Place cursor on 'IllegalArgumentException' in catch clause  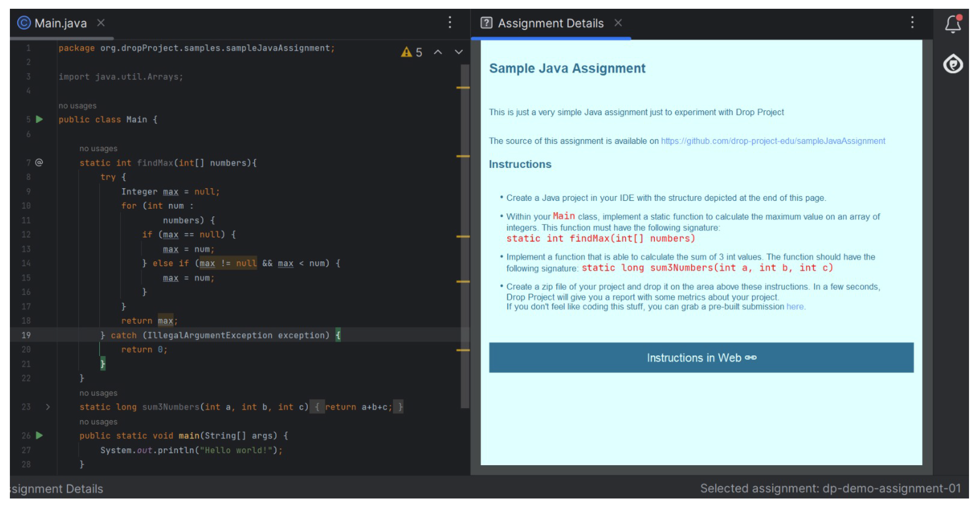(210, 335)
